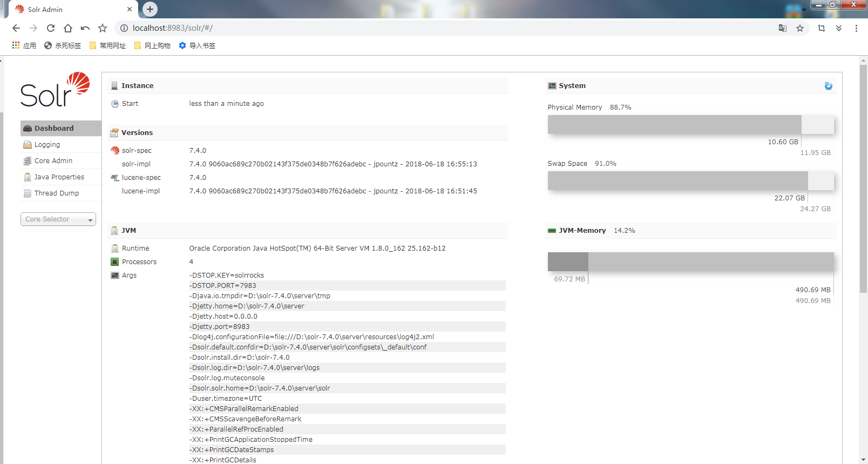This screenshot has height=464, width=868.
Task: Click the translate page icon
Action: pyautogui.click(x=782, y=28)
